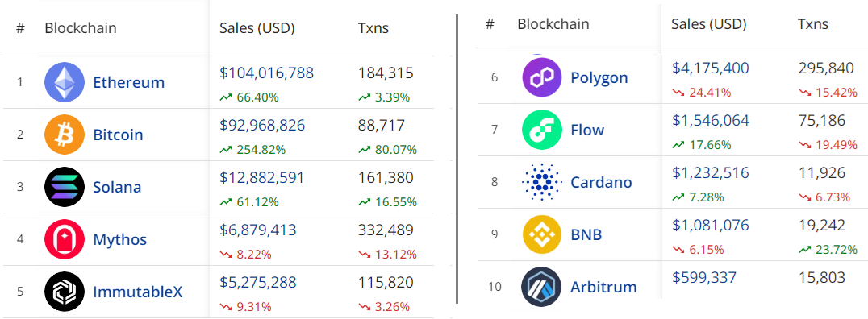Sort by left Txns column header
Screen dimensions: 868x319
click(373, 28)
